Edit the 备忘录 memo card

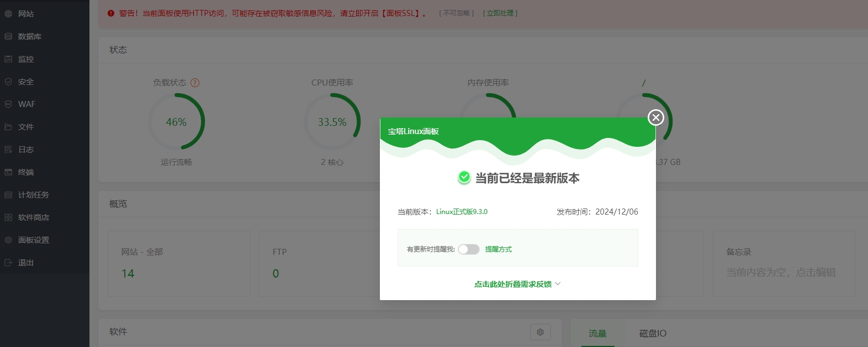coord(784,264)
